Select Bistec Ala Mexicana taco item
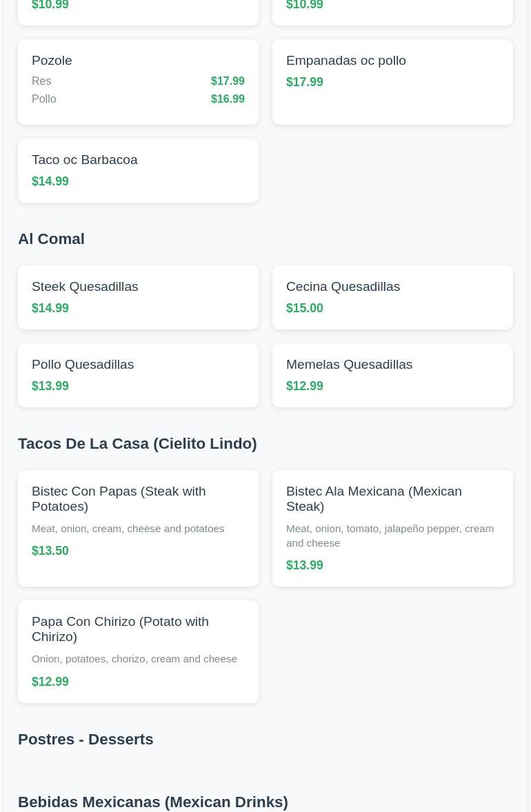531x812 pixels. tap(392, 527)
